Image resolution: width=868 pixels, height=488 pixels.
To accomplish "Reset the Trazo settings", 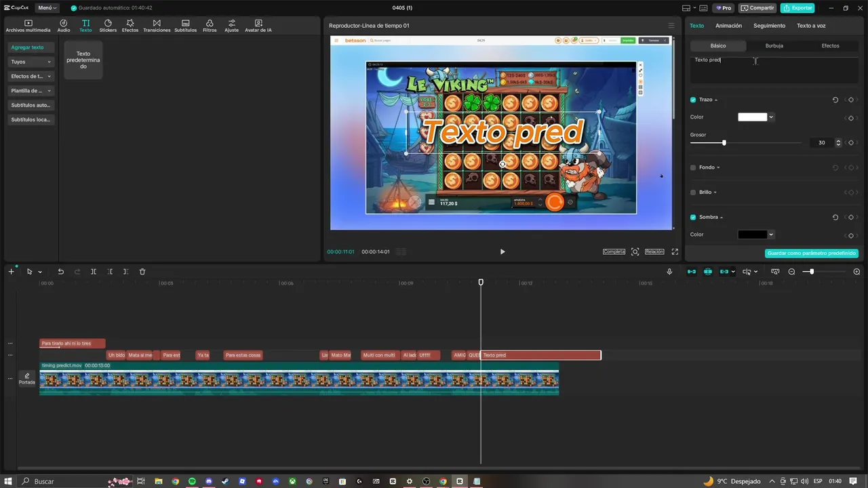I will click(835, 100).
